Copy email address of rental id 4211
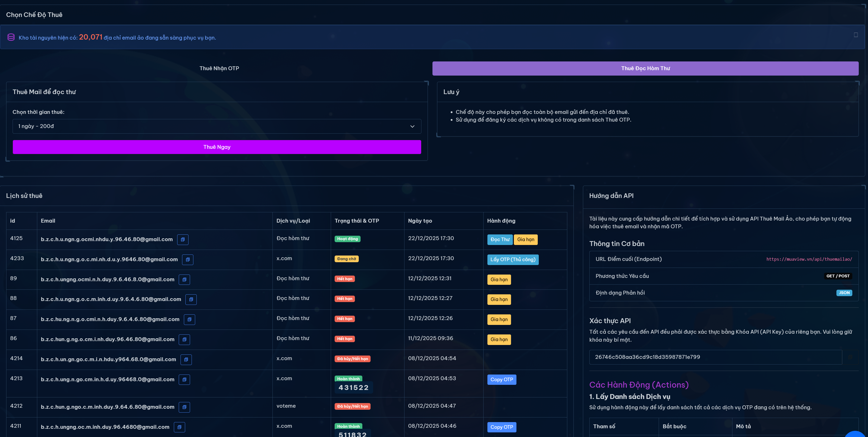 tap(179, 427)
